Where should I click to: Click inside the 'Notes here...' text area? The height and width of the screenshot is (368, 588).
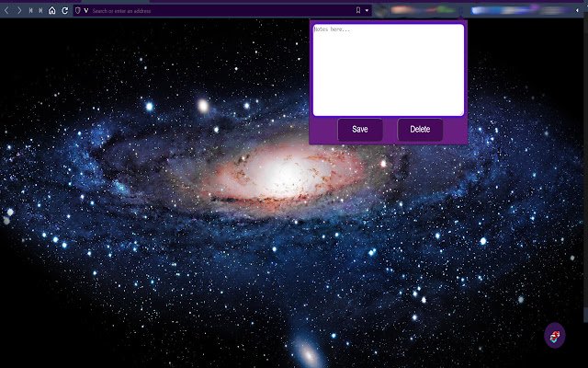pos(389,70)
